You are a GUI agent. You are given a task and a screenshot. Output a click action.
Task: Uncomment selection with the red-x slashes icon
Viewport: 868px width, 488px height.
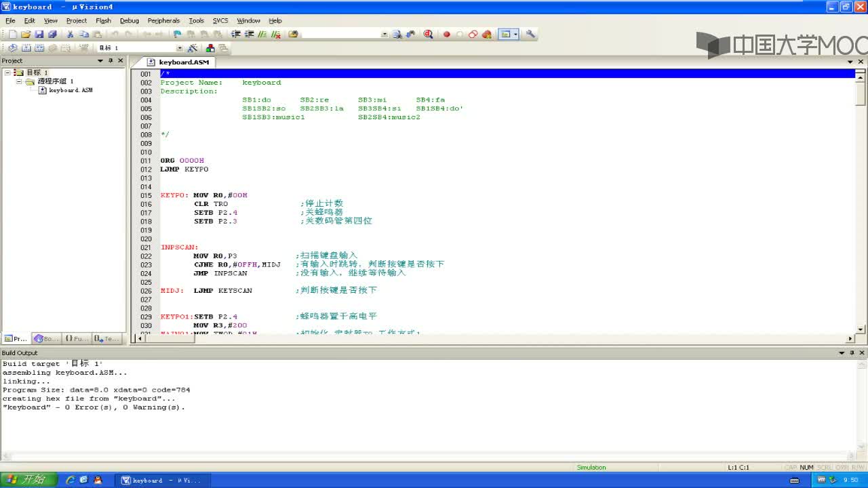point(275,35)
